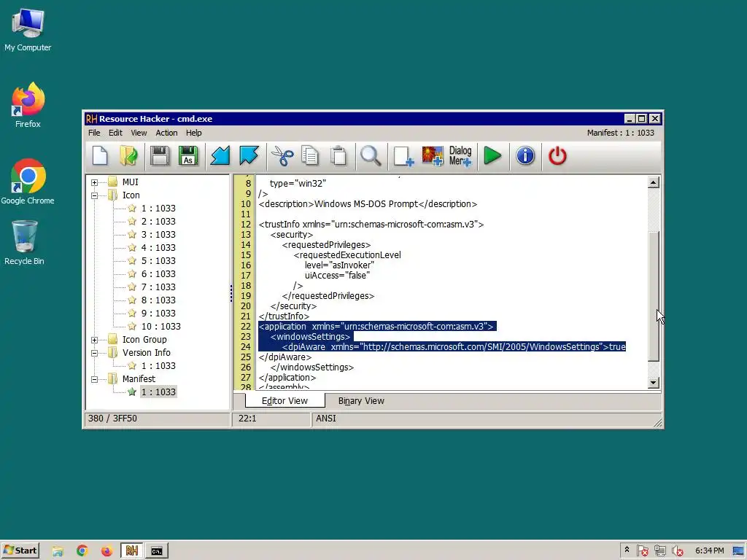
Task: Select Icon resource 8 : 1033
Action: 158,300
